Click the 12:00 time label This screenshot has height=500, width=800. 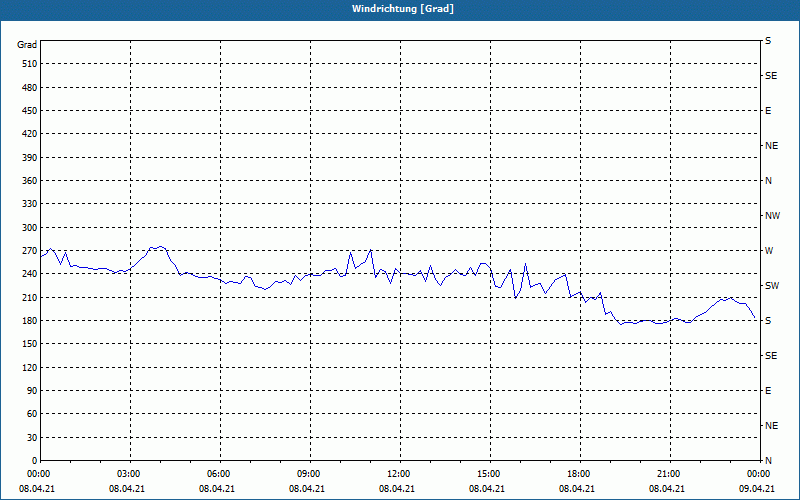click(x=398, y=474)
